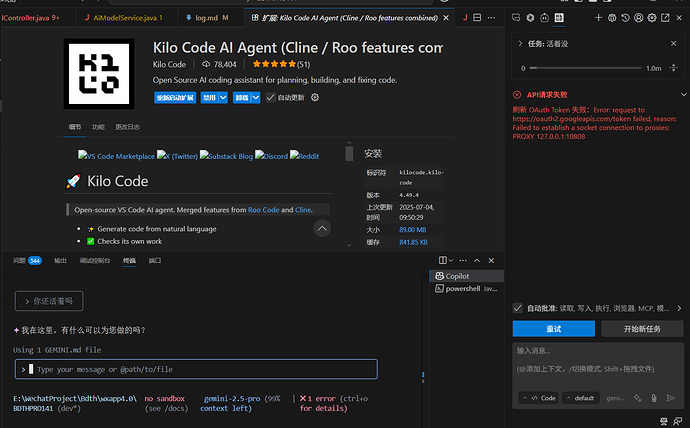Open the chat panel icon in sidebar header
The width and height of the screenshot is (690, 428).
click(x=516, y=18)
